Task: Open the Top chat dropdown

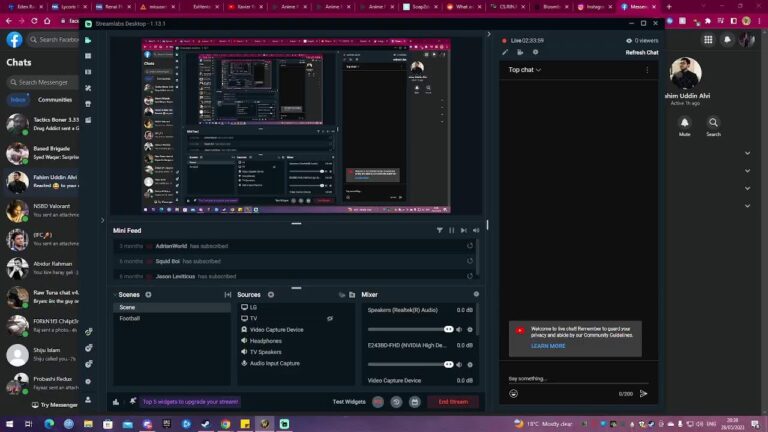Action: pos(525,70)
